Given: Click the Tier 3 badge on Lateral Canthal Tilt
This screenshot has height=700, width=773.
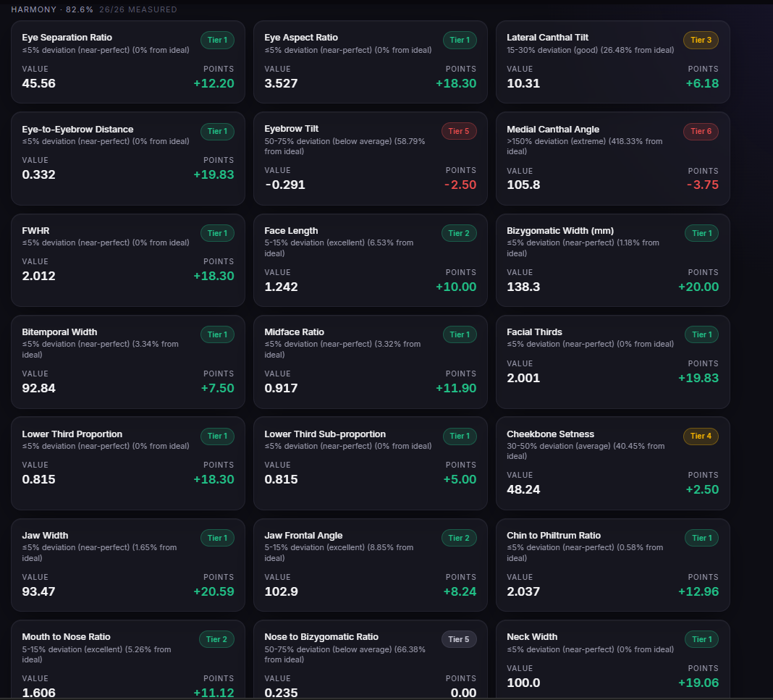Looking at the screenshot, I should tap(701, 40).
